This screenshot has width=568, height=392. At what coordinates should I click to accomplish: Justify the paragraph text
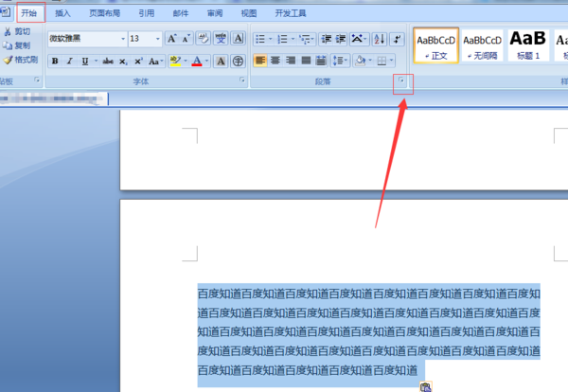(306, 61)
